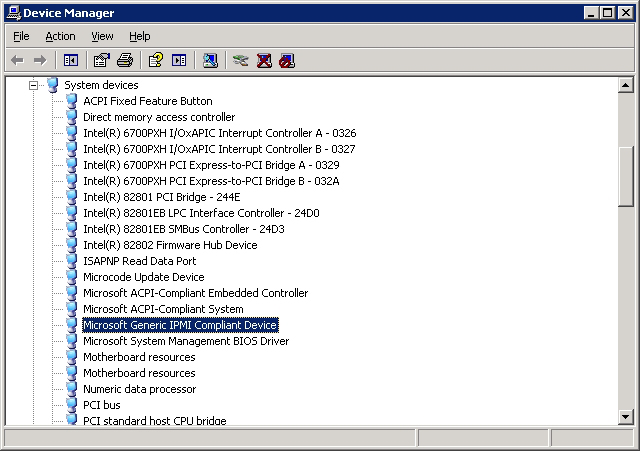Click the icon beside Direct memory access controller
The image size is (640, 451).
pos(72,116)
